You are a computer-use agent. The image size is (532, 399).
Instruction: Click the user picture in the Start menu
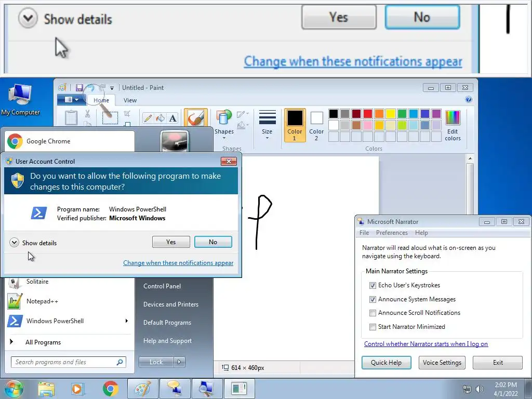pos(174,141)
